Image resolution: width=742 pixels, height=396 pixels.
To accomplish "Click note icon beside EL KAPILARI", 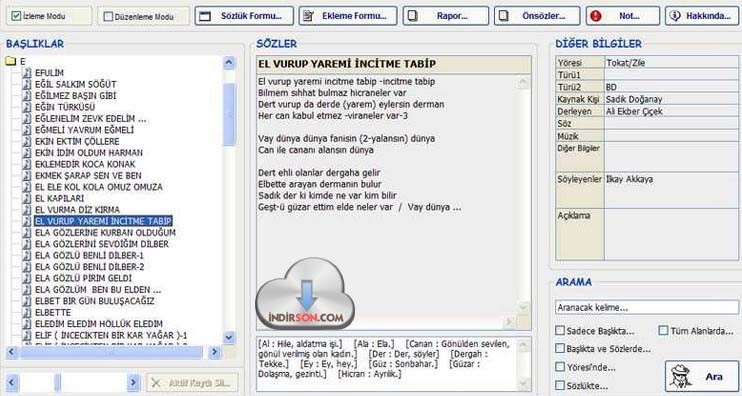I will 27,198.
